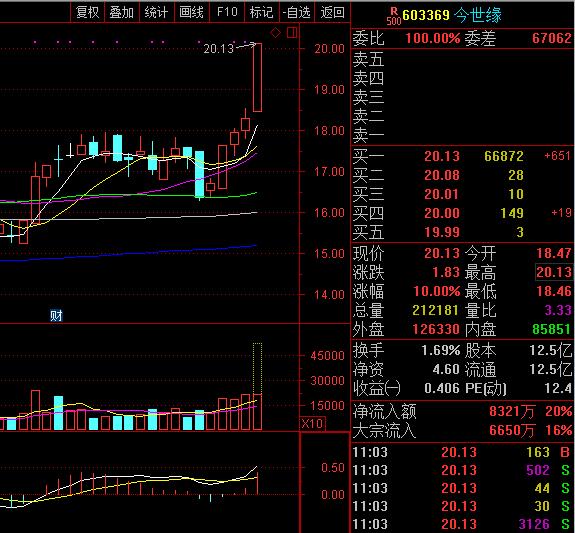Click the dotted volume bar outline
The image size is (575, 533).
pyautogui.click(x=257, y=369)
